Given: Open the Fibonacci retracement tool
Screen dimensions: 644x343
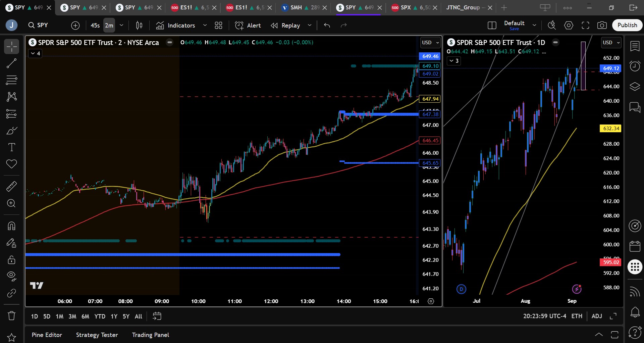Looking at the screenshot, I should [11, 80].
